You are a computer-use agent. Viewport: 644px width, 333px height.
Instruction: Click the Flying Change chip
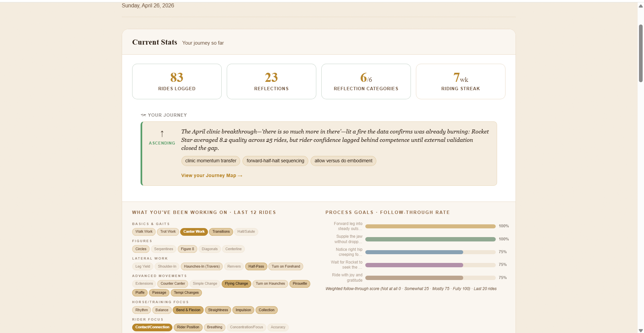point(236,284)
